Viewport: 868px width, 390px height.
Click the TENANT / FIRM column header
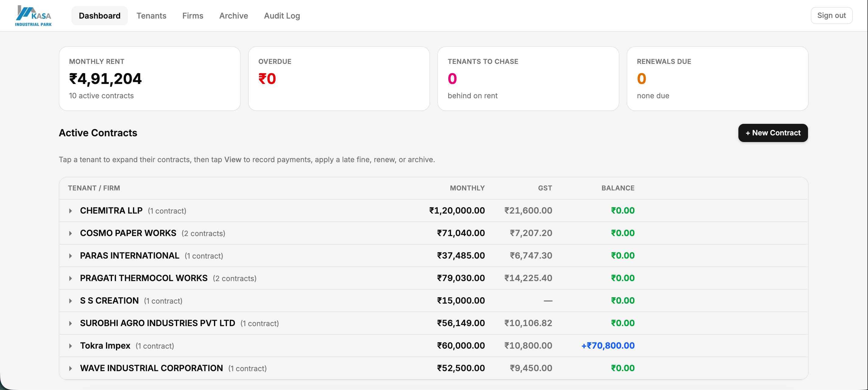tap(94, 188)
